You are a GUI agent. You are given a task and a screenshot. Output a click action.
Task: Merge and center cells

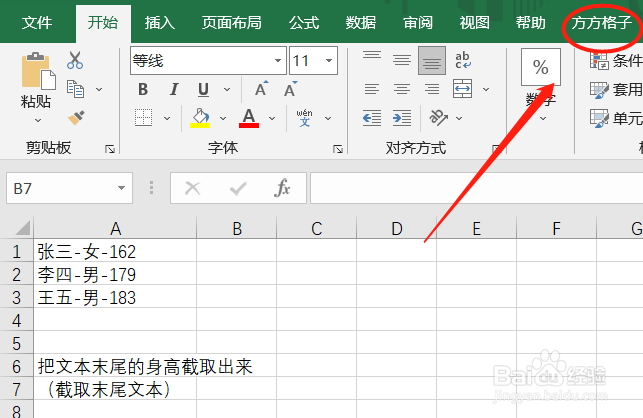(x=463, y=89)
